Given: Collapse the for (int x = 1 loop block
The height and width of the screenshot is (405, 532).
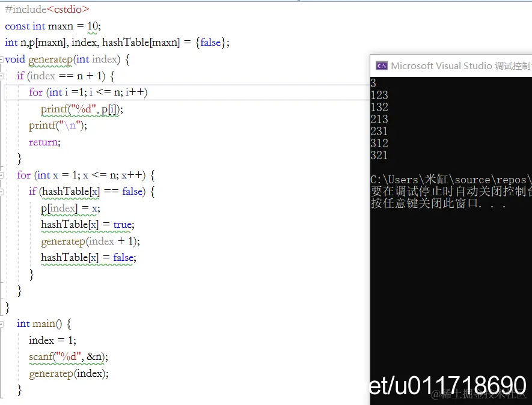Looking at the screenshot, I should coord(1,175).
